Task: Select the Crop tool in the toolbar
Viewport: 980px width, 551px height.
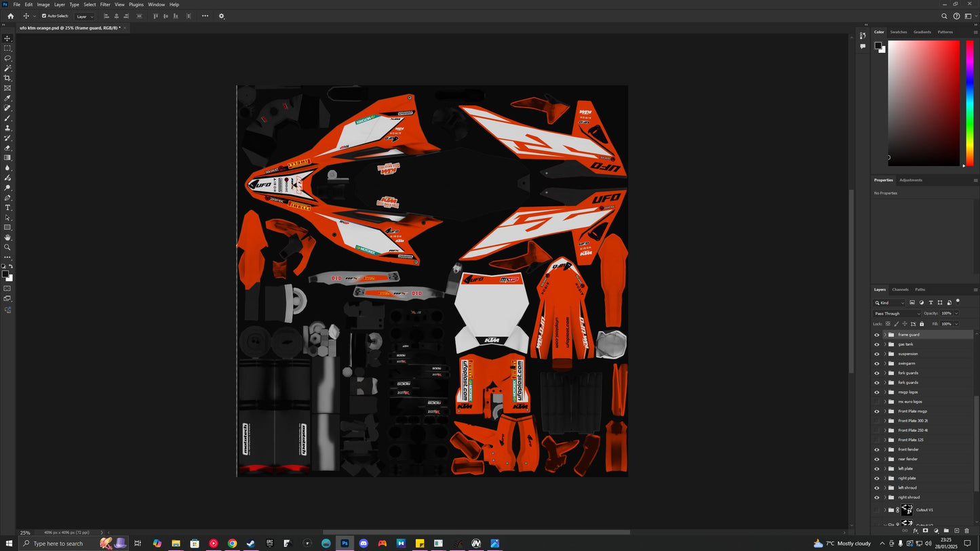Action: click(7, 77)
